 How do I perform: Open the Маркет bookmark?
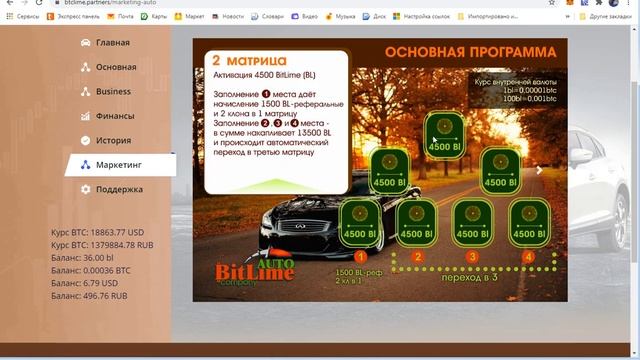[x=189, y=16]
